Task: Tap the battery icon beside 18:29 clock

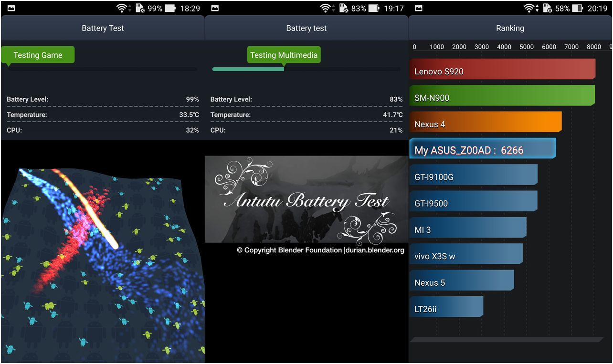Action: point(170,8)
